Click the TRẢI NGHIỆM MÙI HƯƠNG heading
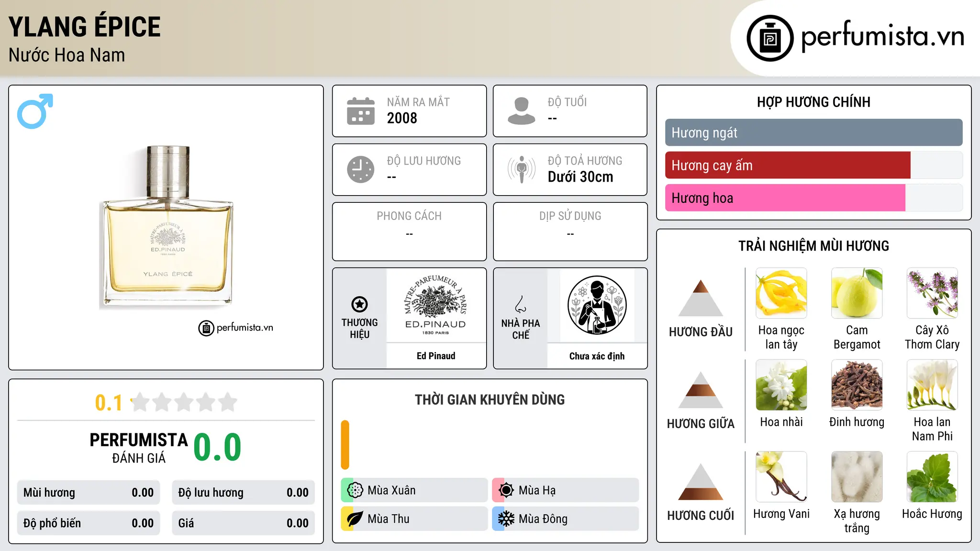 (x=813, y=246)
